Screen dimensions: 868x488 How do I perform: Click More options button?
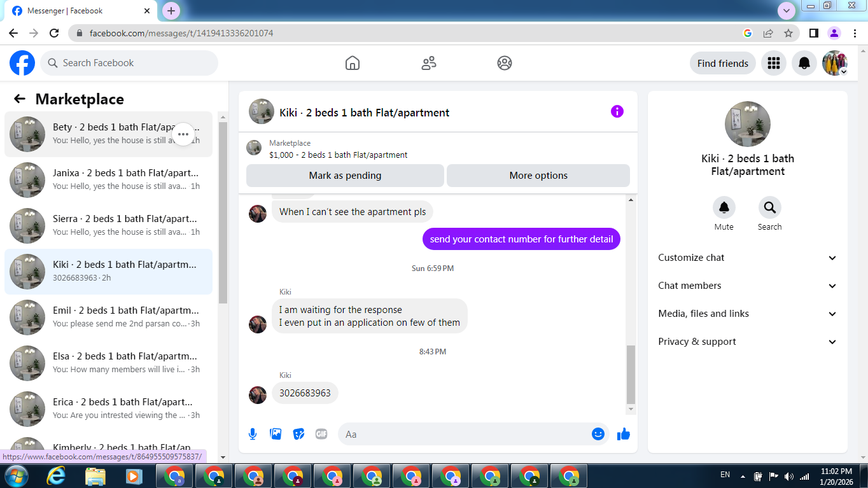pyautogui.click(x=538, y=176)
